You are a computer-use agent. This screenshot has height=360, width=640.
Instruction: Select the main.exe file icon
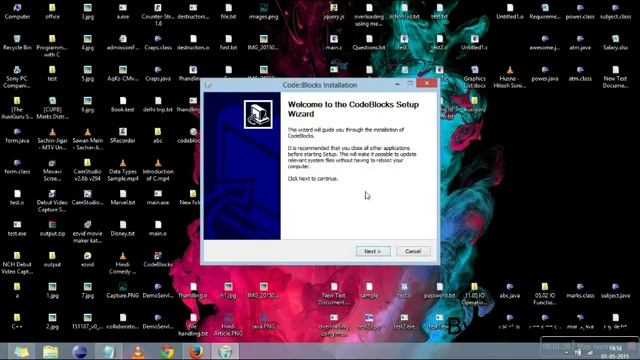click(x=158, y=198)
